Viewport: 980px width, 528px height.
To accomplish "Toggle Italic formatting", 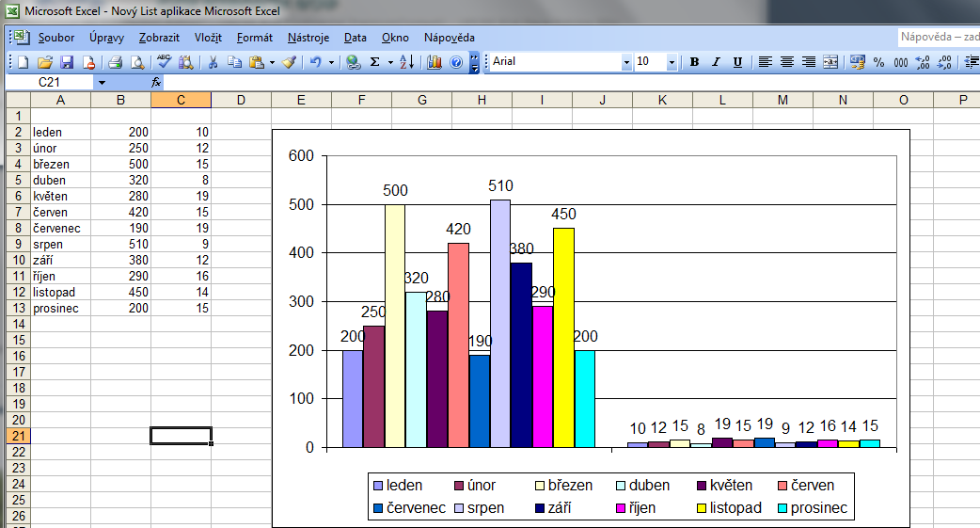I will pos(716,62).
